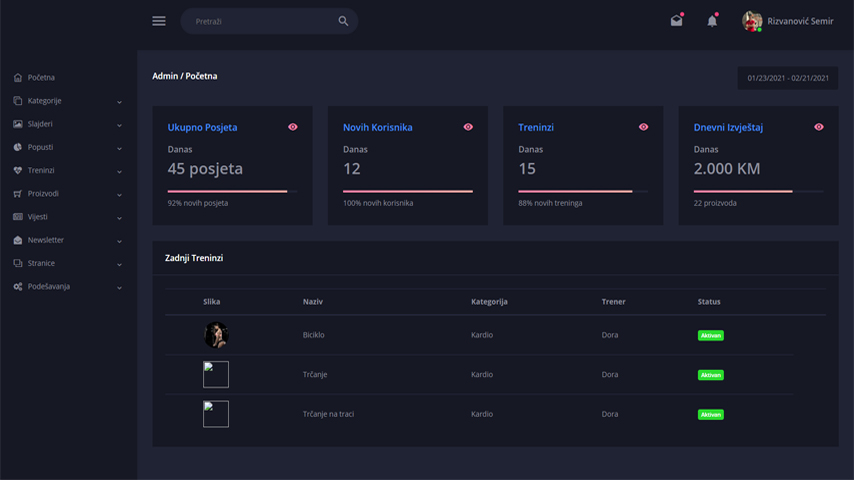Click into the Pretraži search field
This screenshot has width=854, height=480.
point(260,21)
